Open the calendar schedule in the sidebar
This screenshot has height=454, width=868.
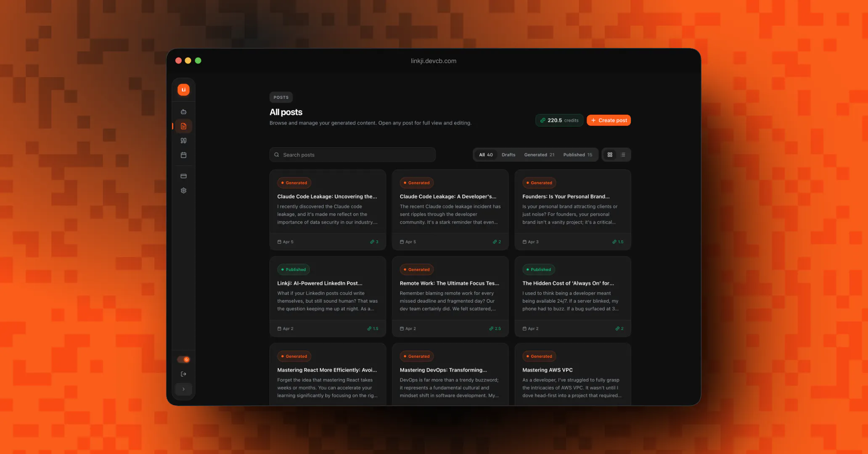click(x=183, y=155)
